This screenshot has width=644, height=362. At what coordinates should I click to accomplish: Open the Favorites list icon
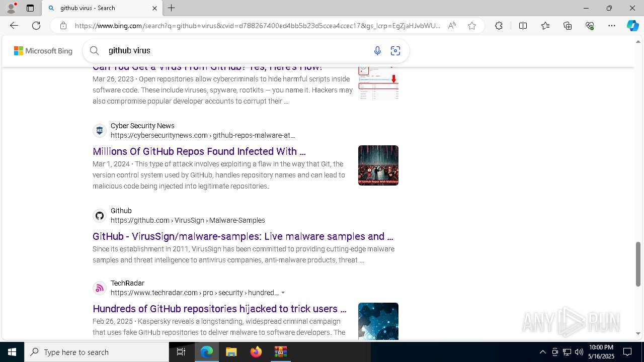[545, 26]
